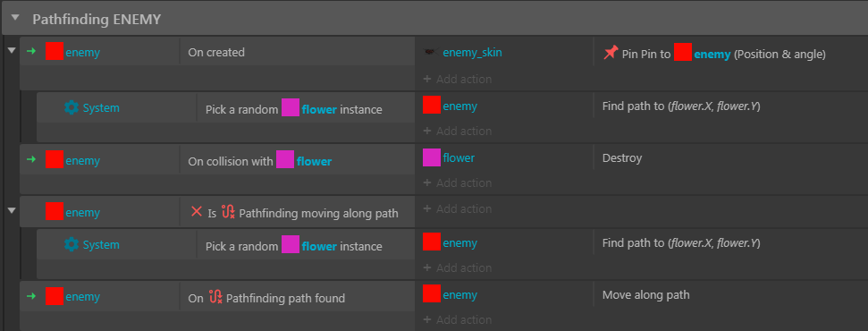Click the magenta flower swatch in Destroy action
868x331 pixels.
point(431,158)
